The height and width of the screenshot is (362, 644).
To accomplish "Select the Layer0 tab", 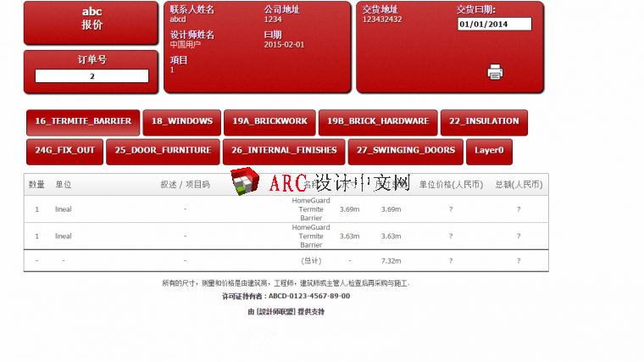I will click(x=489, y=151).
